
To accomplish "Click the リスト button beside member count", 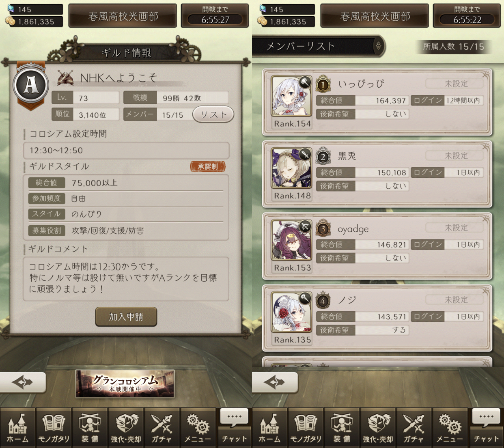I will click(x=213, y=115).
